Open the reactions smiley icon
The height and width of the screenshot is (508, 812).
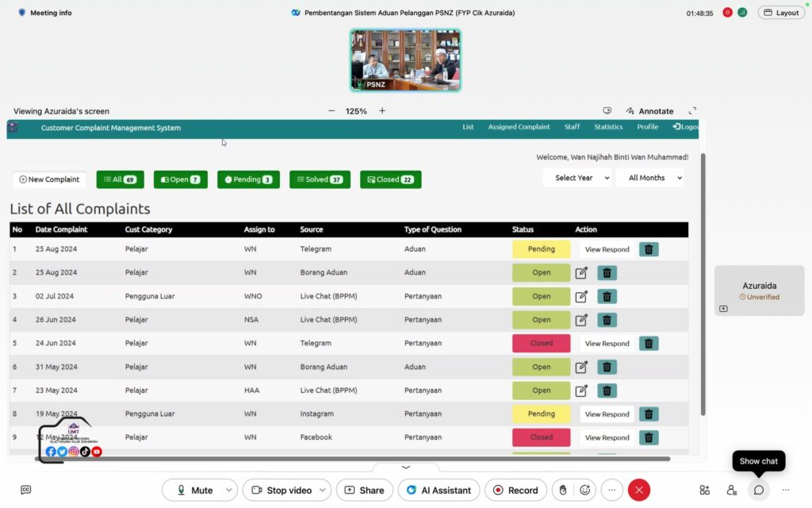pyautogui.click(x=585, y=490)
